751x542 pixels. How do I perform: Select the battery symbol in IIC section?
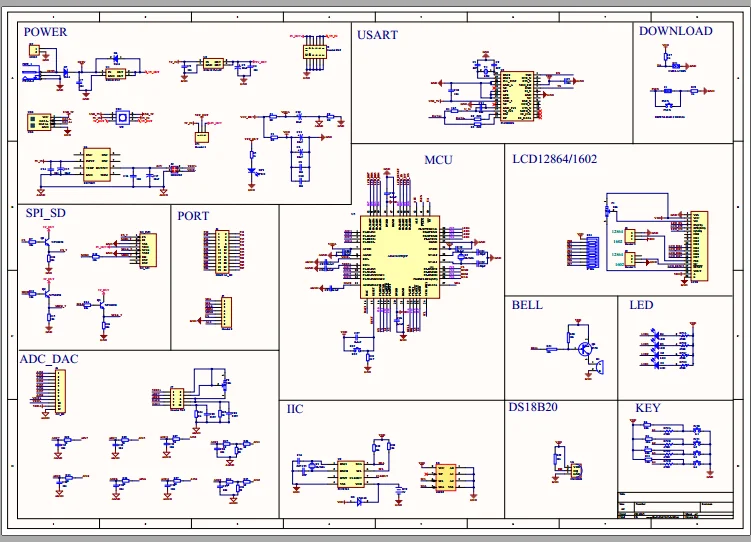(399, 490)
